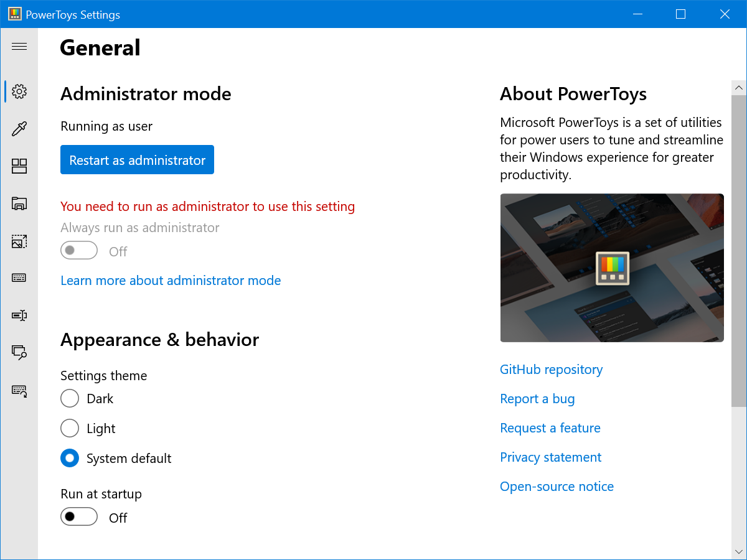This screenshot has height=560, width=747.
Task: Open File Explorer add-ons in sidebar
Action: 19,203
